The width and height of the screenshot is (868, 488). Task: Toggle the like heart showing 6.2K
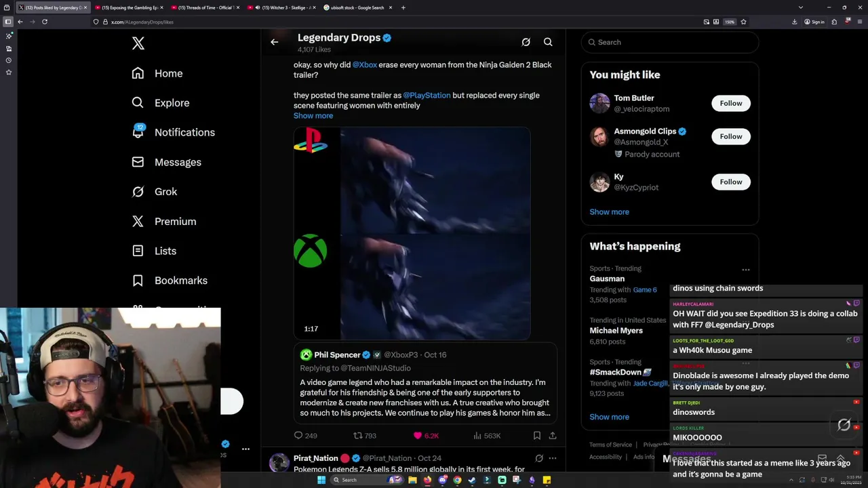coord(418,436)
